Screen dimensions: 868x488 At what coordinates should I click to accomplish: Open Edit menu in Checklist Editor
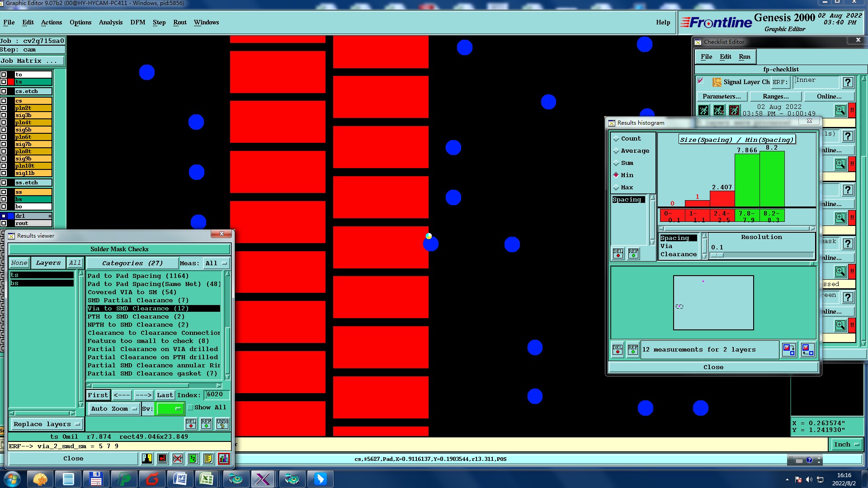(x=725, y=57)
